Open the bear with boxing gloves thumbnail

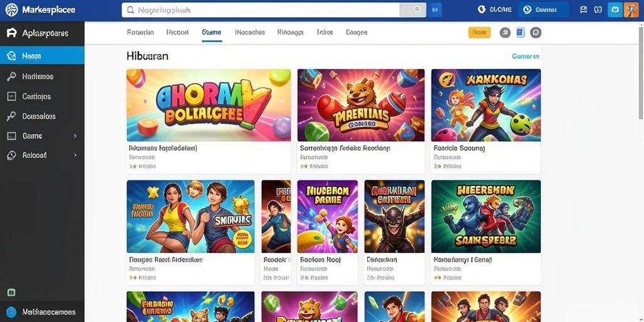[361, 105]
